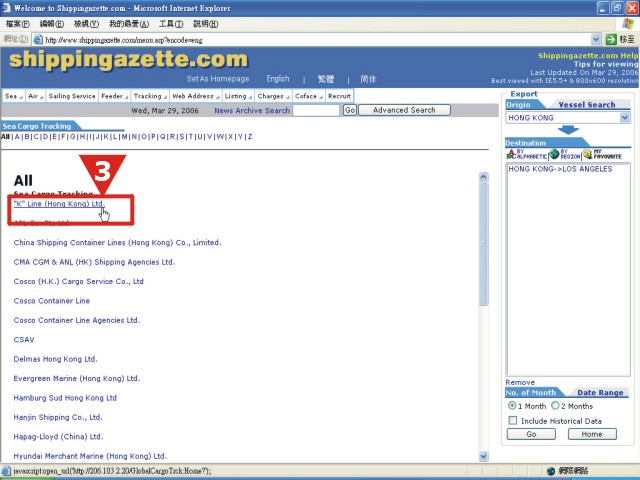Switch to the Vessel Search tab

(587, 105)
